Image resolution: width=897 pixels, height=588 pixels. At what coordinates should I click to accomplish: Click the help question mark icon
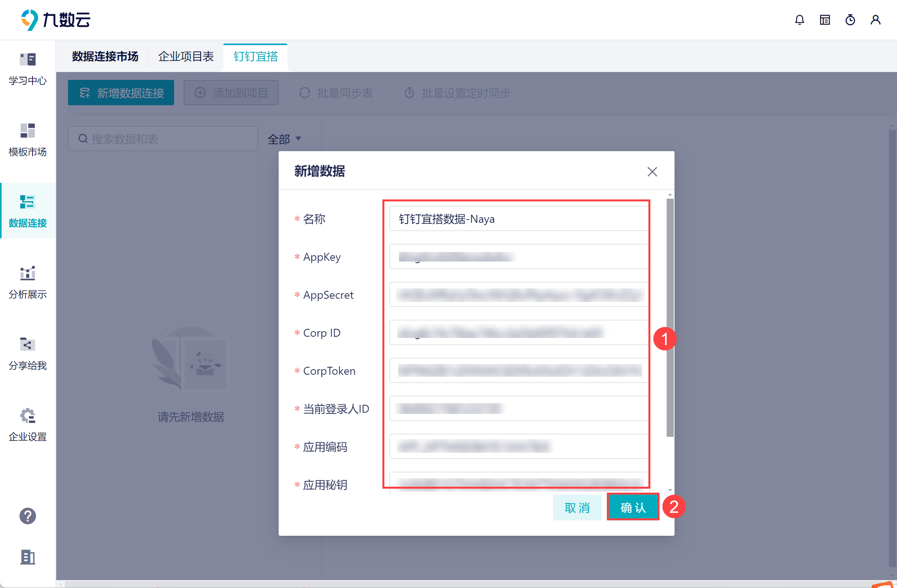(28, 516)
